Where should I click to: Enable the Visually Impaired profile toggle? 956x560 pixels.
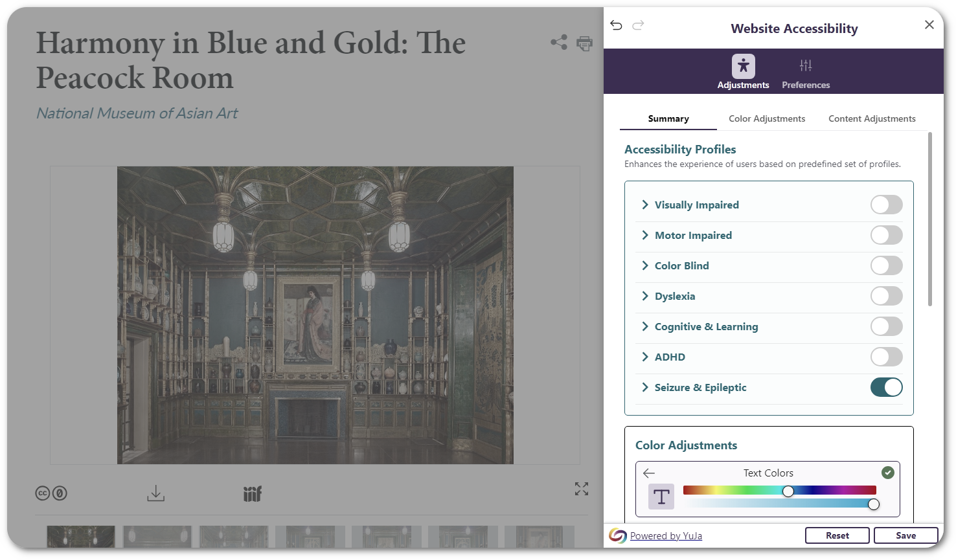[x=885, y=205]
